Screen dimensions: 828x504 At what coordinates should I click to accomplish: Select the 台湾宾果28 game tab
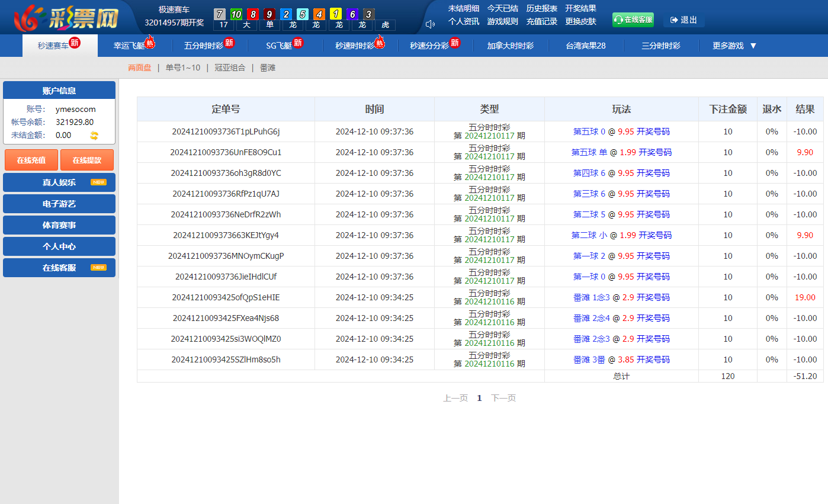tap(586, 46)
